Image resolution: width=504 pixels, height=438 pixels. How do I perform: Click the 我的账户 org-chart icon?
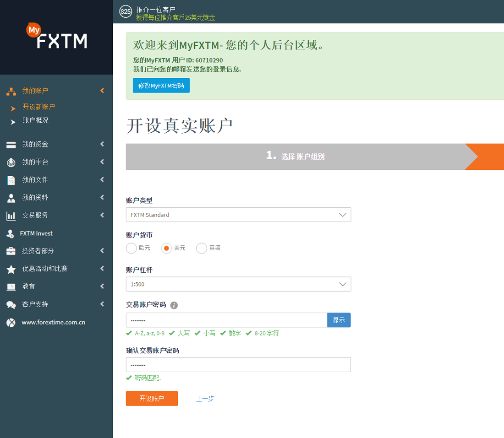(x=11, y=92)
